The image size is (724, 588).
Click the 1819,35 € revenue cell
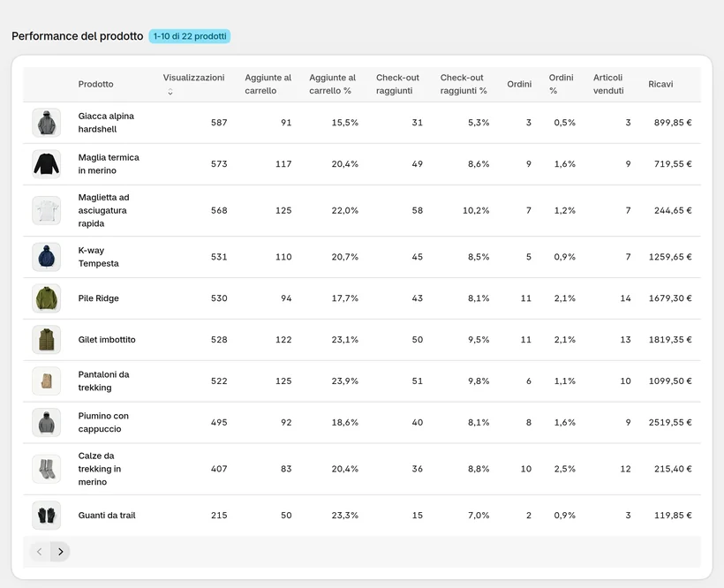coord(670,340)
